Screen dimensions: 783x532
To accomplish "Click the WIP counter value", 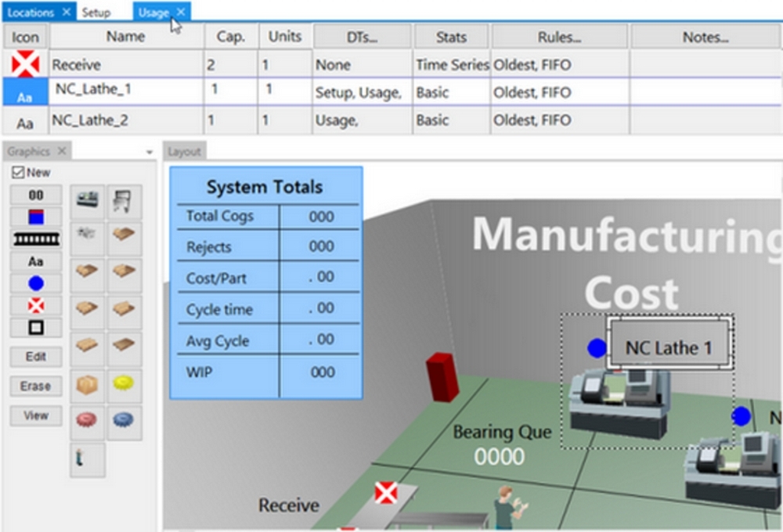I will click(x=322, y=372).
